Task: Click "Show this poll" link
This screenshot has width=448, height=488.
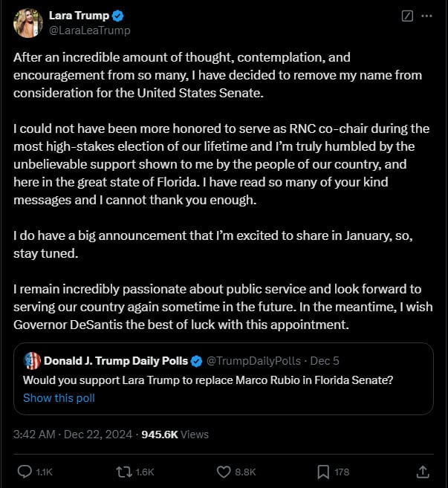Action: pyautogui.click(x=59, y=397)
